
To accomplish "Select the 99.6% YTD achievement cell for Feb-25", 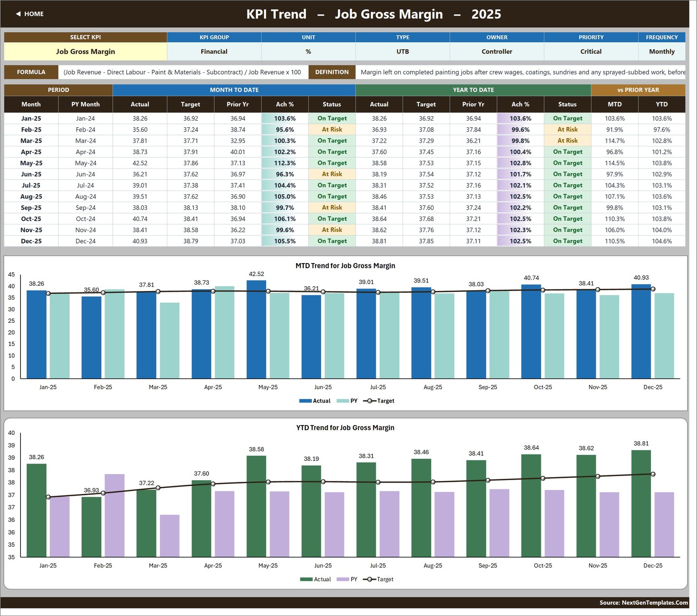I will tap(521, 129).
